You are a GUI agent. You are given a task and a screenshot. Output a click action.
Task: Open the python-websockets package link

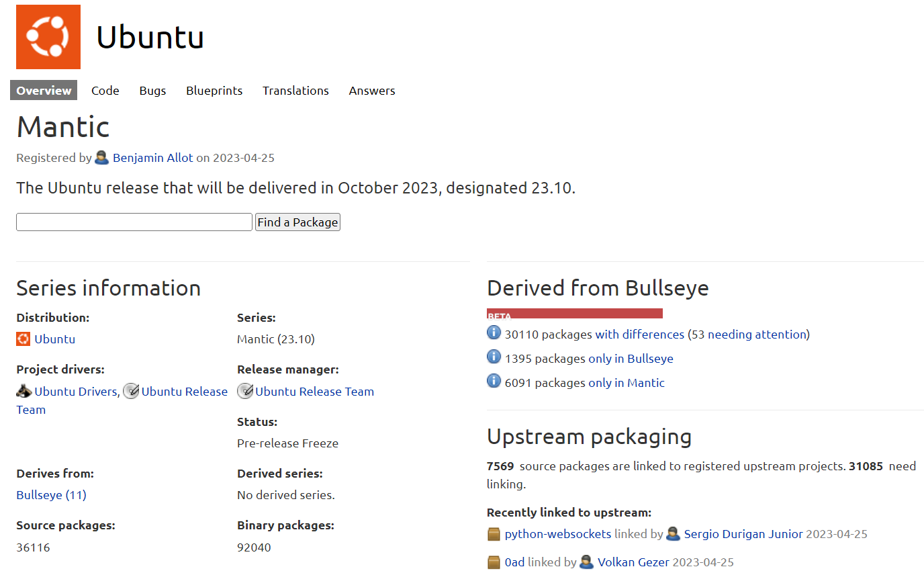558,535
